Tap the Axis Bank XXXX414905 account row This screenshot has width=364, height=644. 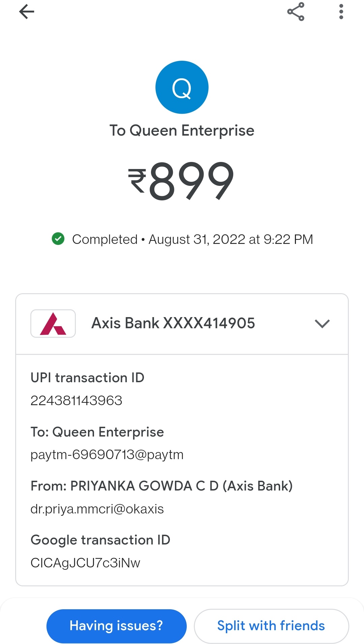(173, 323)
